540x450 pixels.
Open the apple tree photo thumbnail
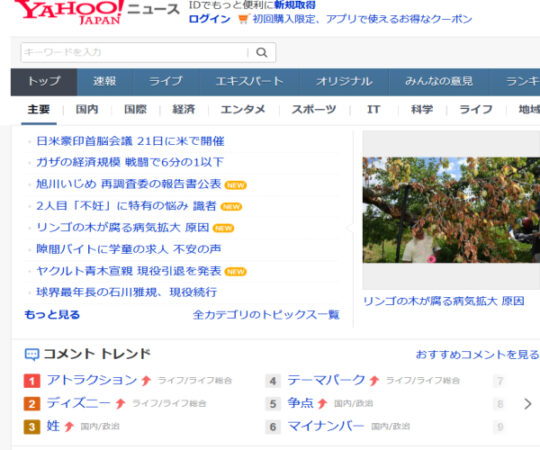[451, 210]
